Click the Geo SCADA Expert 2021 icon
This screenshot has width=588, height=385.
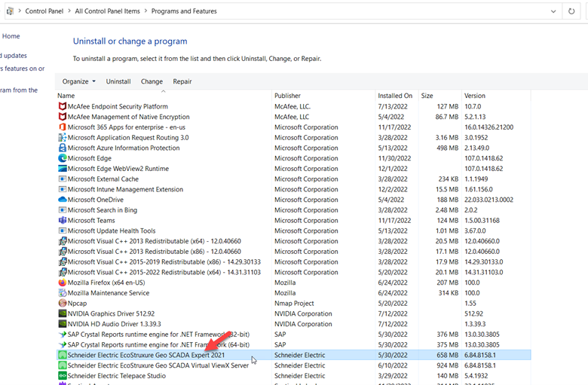coord(63,355)
